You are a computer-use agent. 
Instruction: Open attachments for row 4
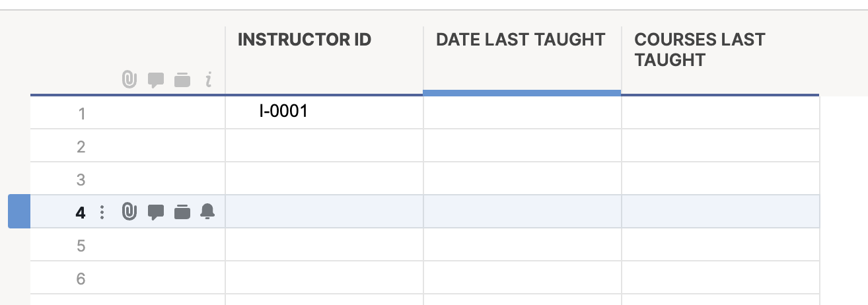click(129, 212)
